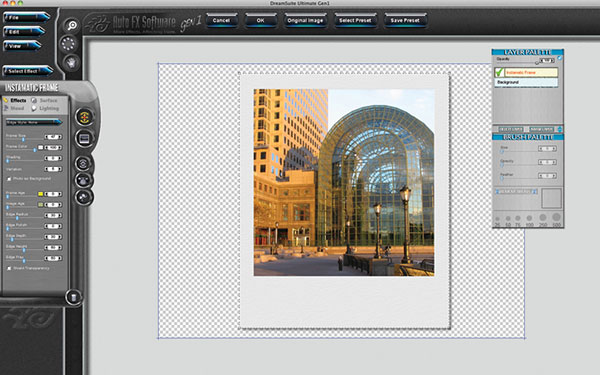Select the yellow move/transform arrows icon

click(85, 117)
